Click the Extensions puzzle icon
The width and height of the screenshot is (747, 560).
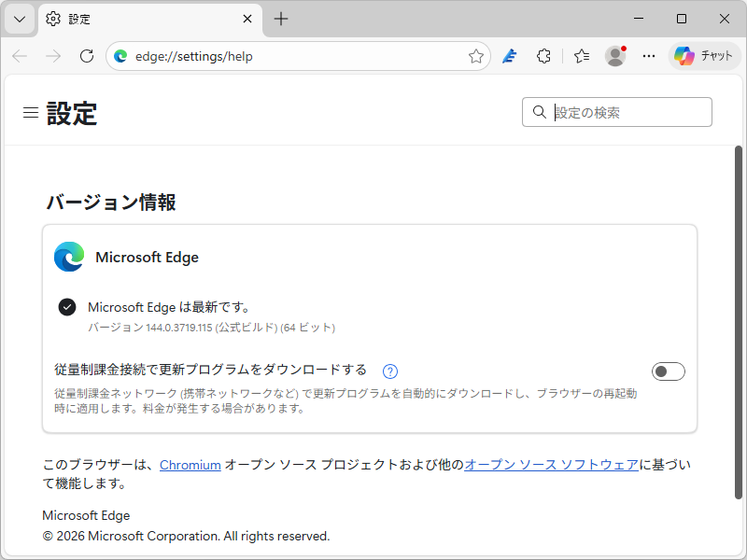(543, 55)
